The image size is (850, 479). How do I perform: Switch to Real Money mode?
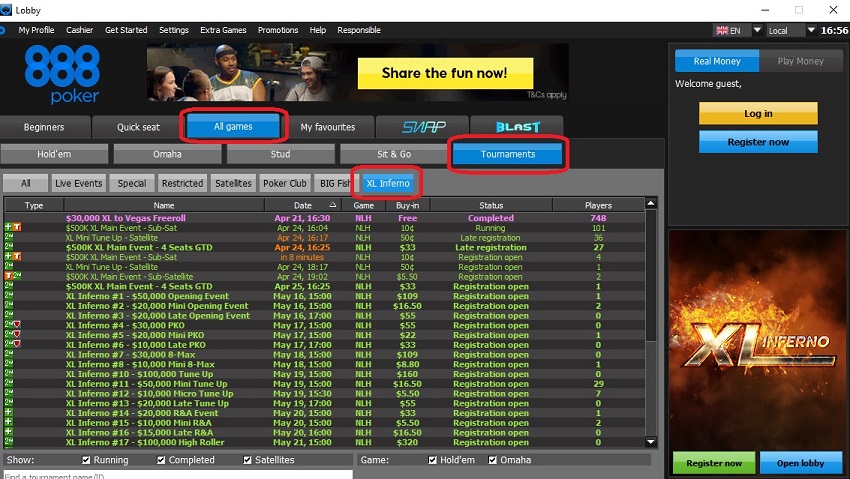coord(717,61)
